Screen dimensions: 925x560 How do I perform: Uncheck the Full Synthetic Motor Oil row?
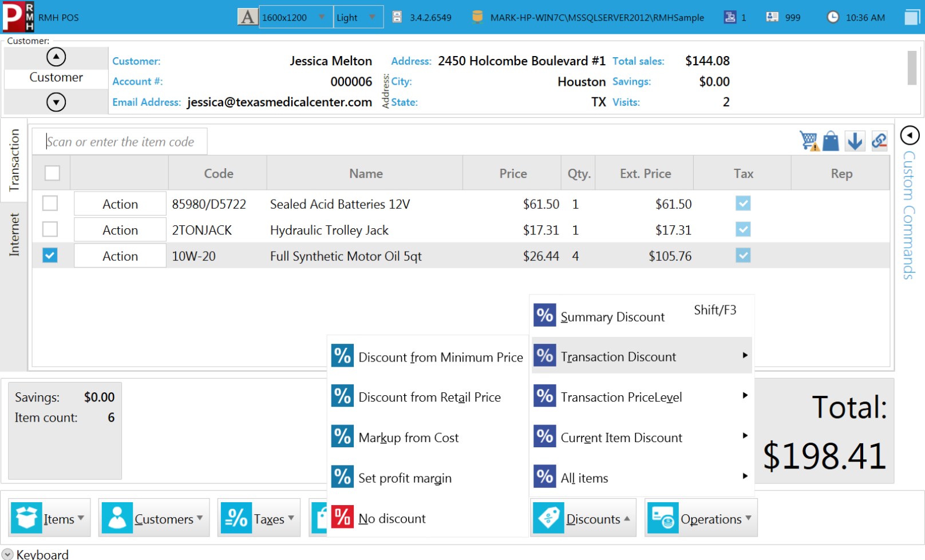coord(50,255)
